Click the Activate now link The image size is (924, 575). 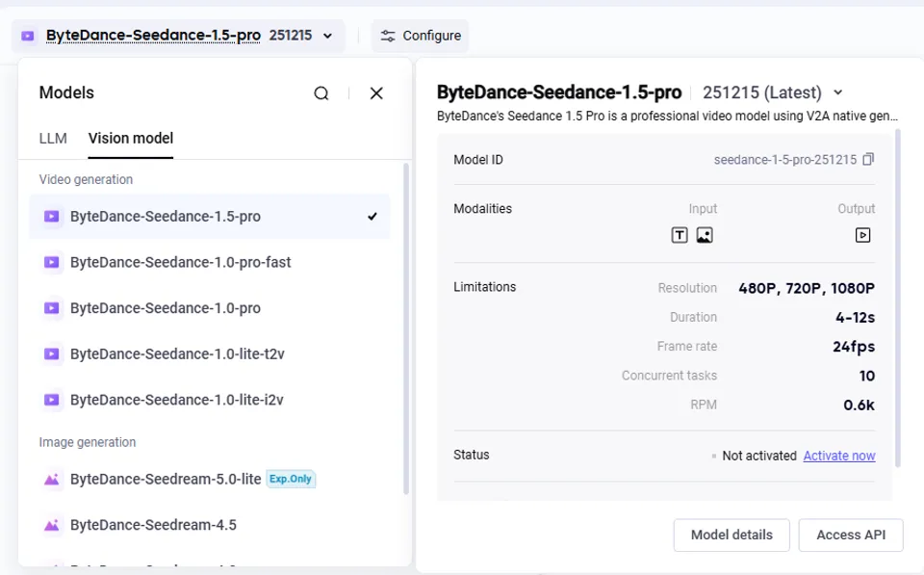(x=839, y=455)
